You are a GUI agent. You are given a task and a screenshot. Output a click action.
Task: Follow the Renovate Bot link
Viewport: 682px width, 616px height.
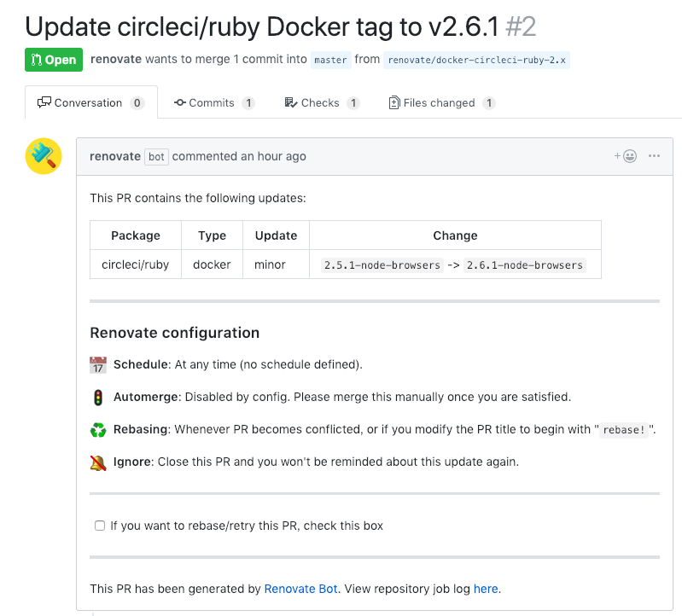(300, 589)
